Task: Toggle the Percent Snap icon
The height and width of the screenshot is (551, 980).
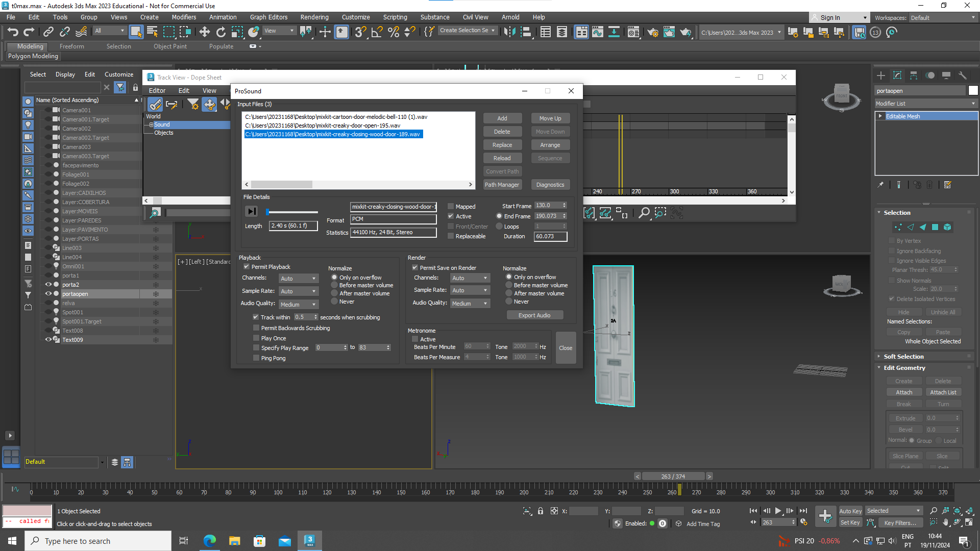Action: pyautogui.click(x=394, y=32)
